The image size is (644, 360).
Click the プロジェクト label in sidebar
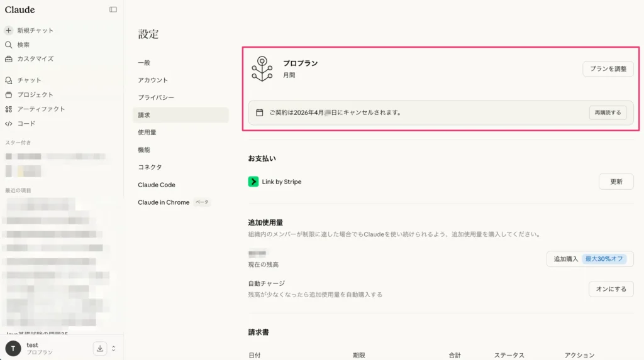35,94
